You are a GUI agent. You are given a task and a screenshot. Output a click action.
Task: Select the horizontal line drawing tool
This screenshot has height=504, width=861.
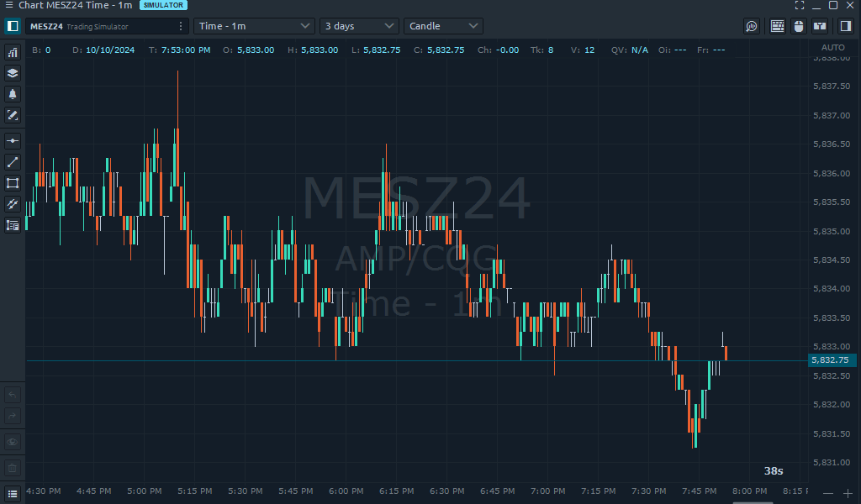pos(13,141)
